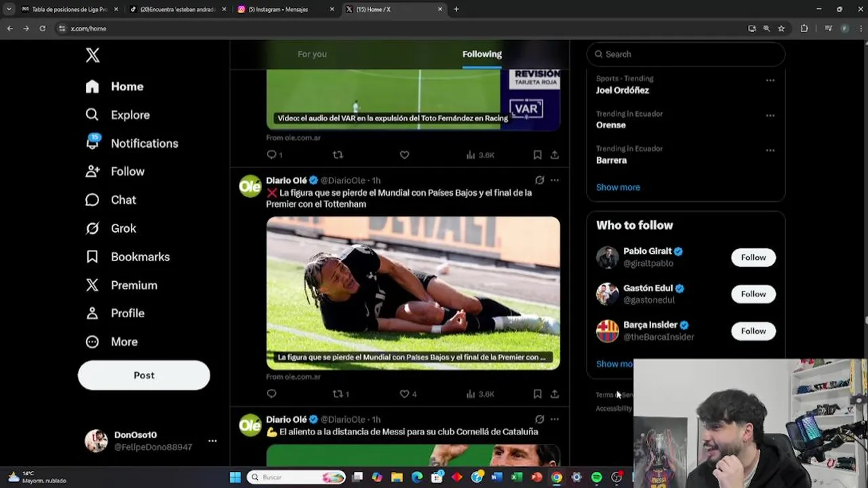Image resolution: width=868 pixels, height=488 pixels.
Task: Click the X logo in sidebar
Action: pyautogui.click(x=93, y=56)
